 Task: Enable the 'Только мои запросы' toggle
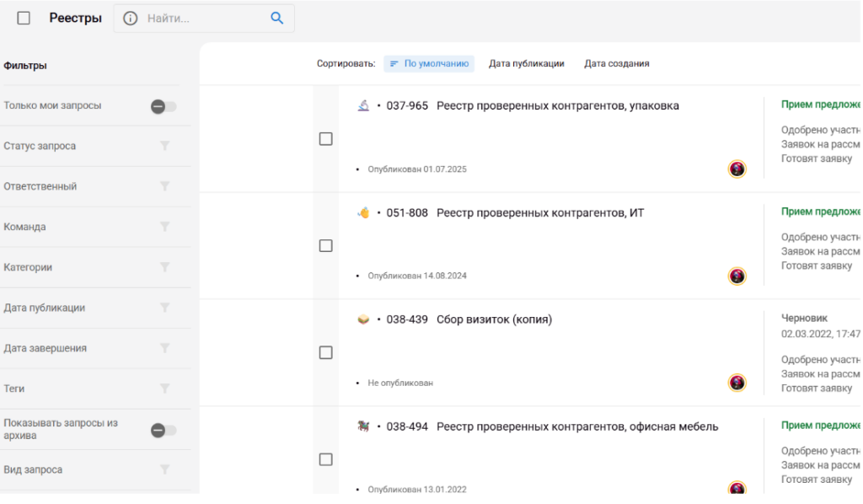click(163, 106)
